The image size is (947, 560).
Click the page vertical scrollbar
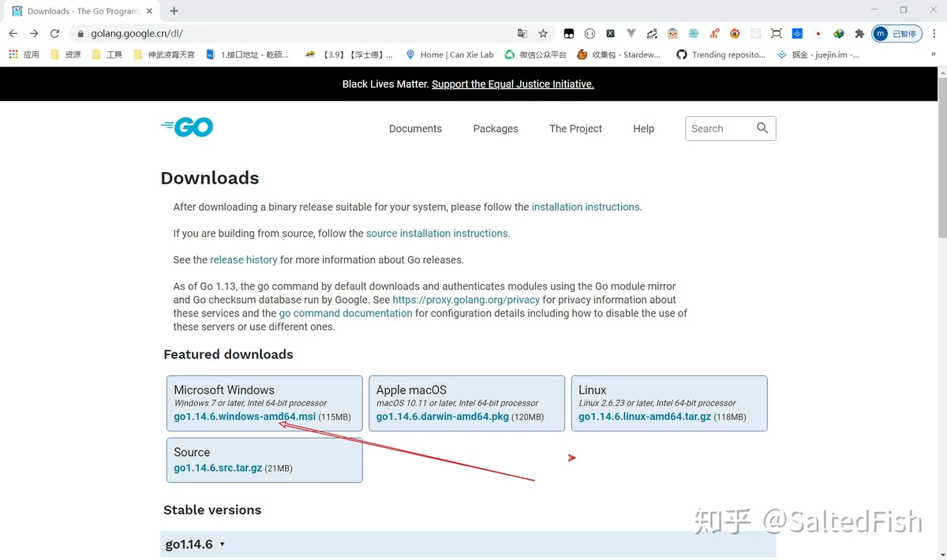click(941, 158)
